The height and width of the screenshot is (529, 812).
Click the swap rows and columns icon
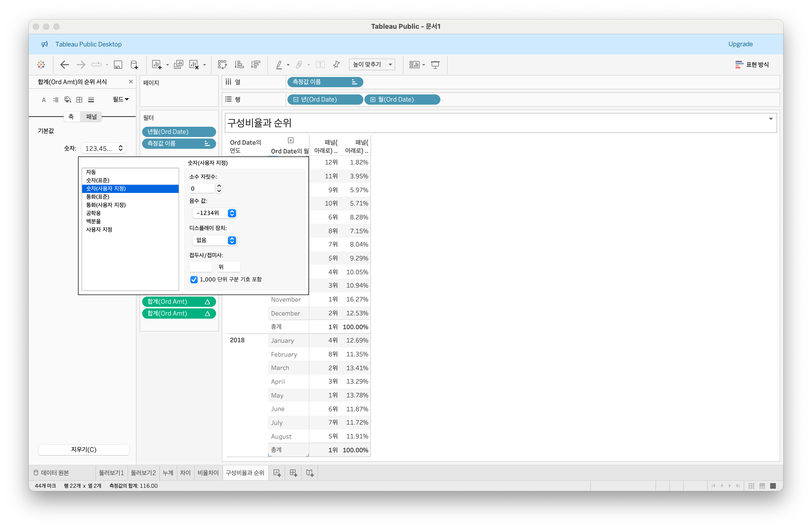pos(222,64)
